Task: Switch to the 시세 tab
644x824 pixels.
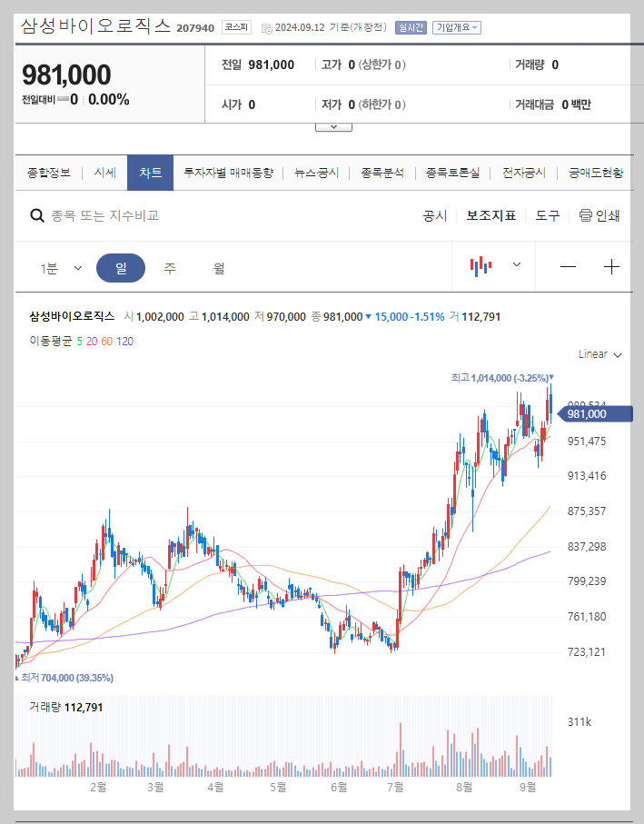Action: [104, 172]
